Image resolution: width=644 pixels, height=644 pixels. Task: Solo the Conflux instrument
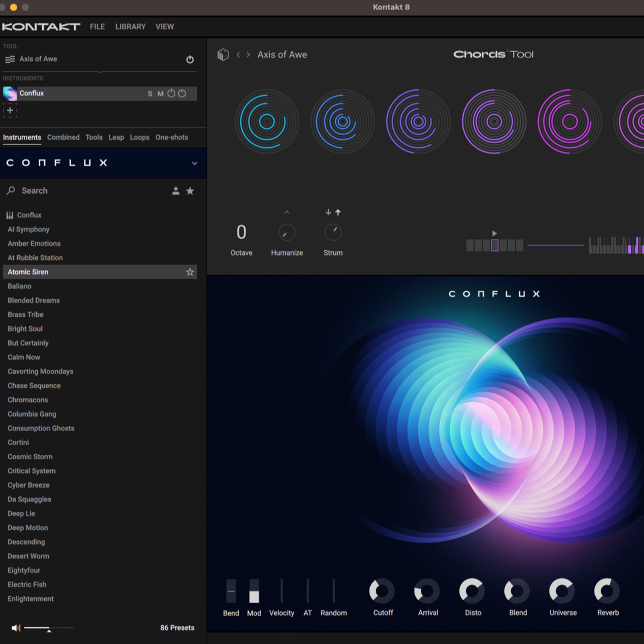click(150, 93)
